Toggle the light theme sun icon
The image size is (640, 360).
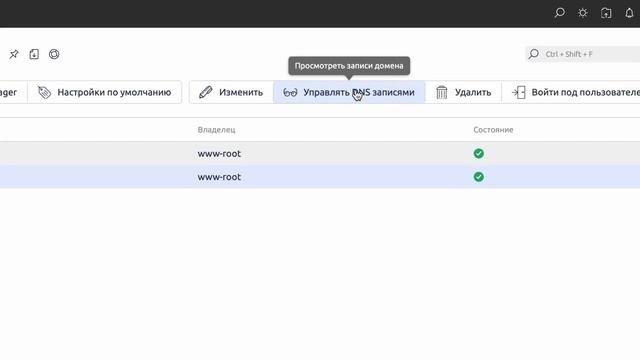point(583,13)
